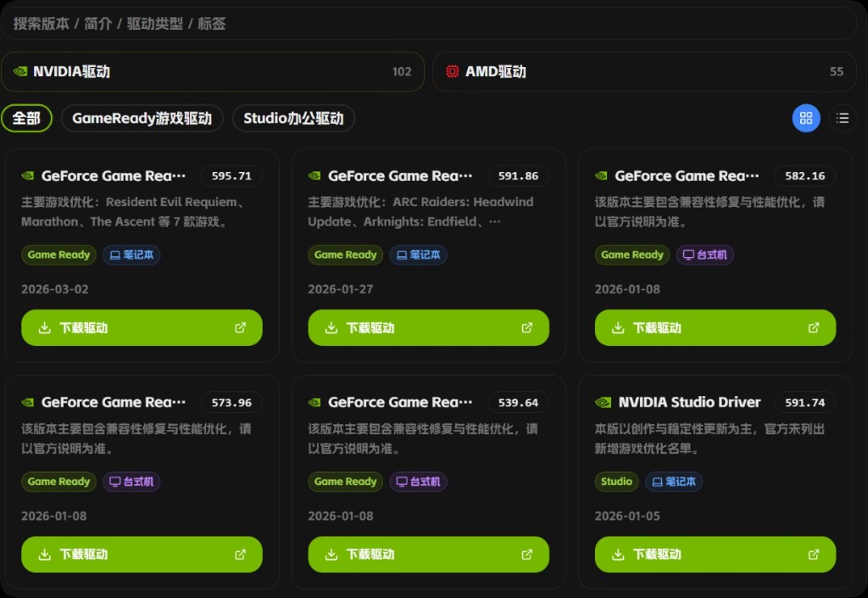Click version badge 539.64
Viewport: 868px width, 598px height.
pos(518,403)
